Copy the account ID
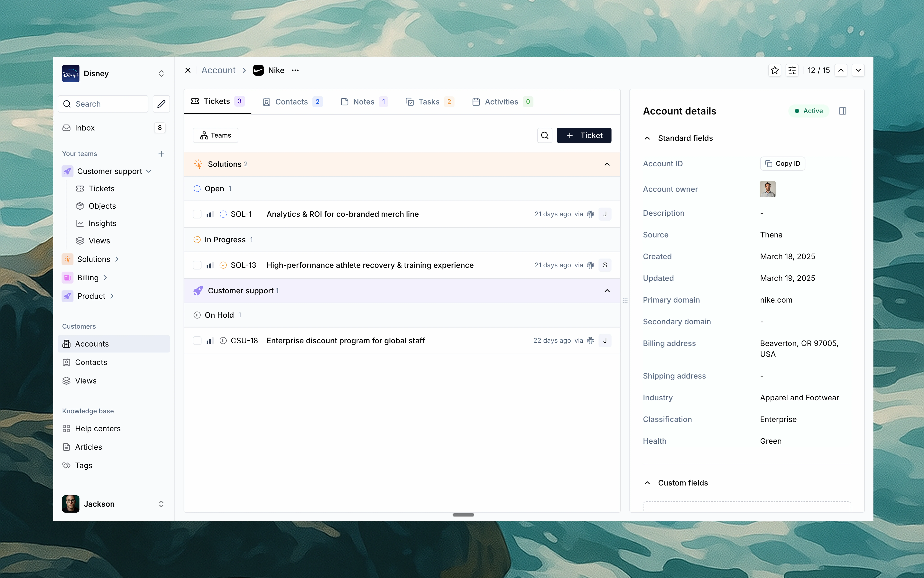924x578 pixels. pos(782,164)
